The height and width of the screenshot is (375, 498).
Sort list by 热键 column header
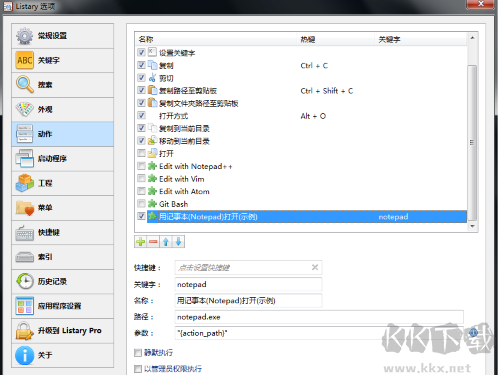[335, 39]
